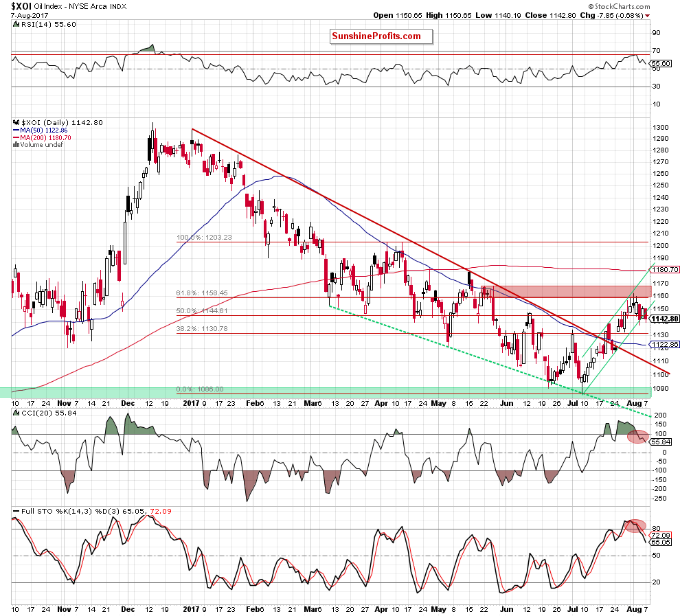Viewport: 680px width, 616px height.
Task: Click the StockCharts.com copyright text
Action: [x=620, y=6]
